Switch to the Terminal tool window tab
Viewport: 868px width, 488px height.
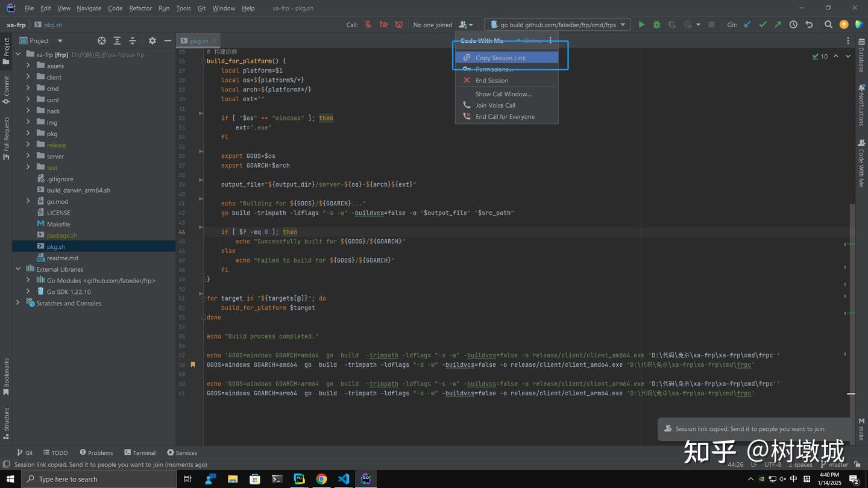pos(140,452)
